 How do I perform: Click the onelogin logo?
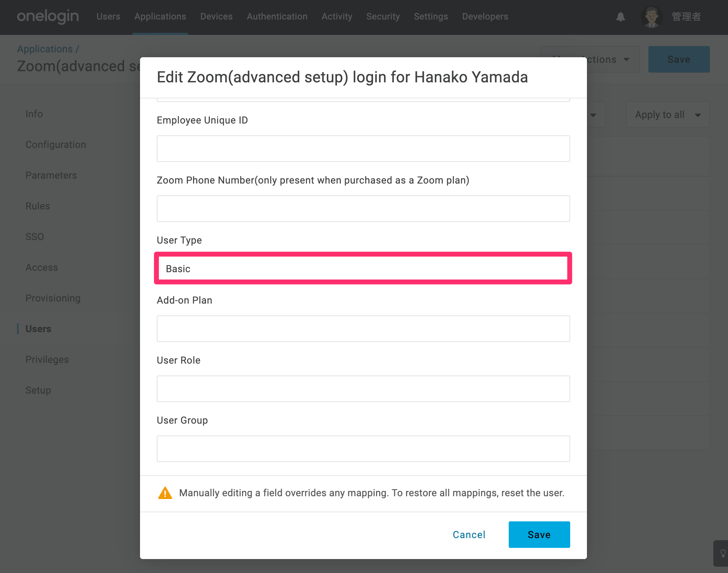click(x=48, y=16)
